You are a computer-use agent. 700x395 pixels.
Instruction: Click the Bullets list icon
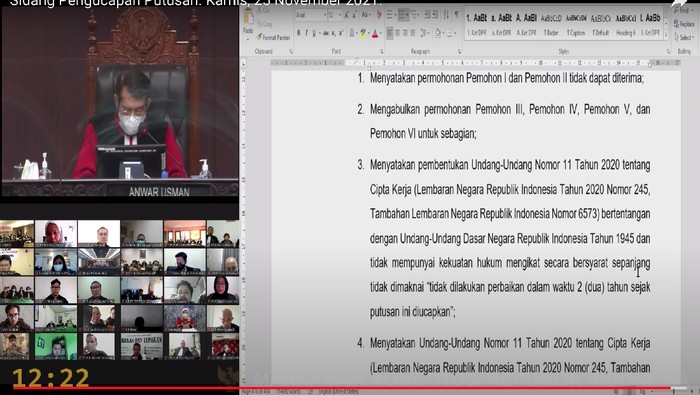point(389,15)
